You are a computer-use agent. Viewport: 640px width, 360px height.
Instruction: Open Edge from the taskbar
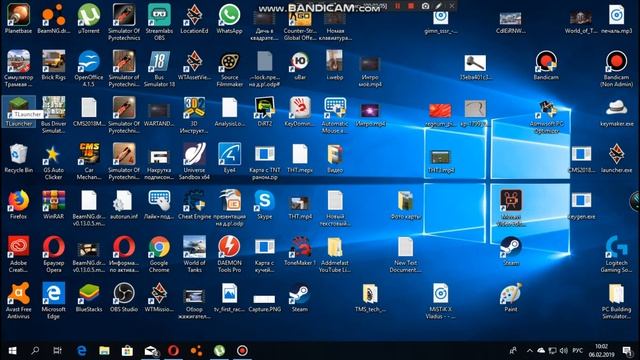(x=81, y=351)
